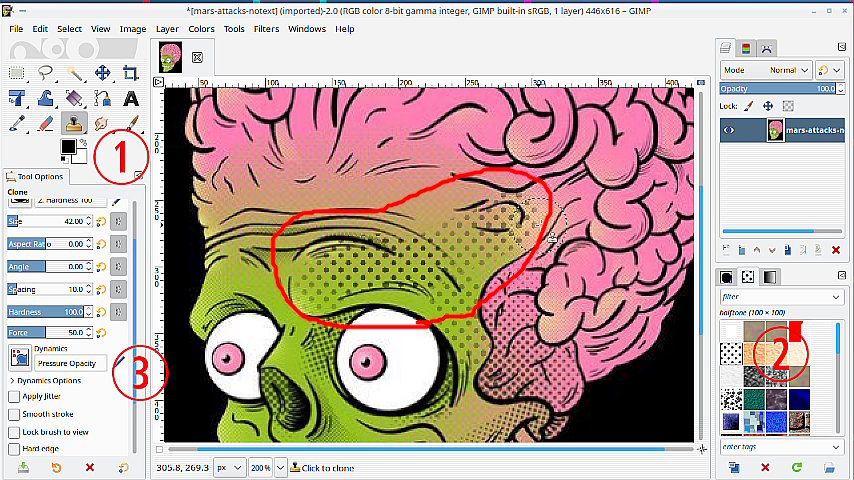Viewport: 854px width, 480px height.
Task: Expand Dynamics Options
Action: (46, 380)
